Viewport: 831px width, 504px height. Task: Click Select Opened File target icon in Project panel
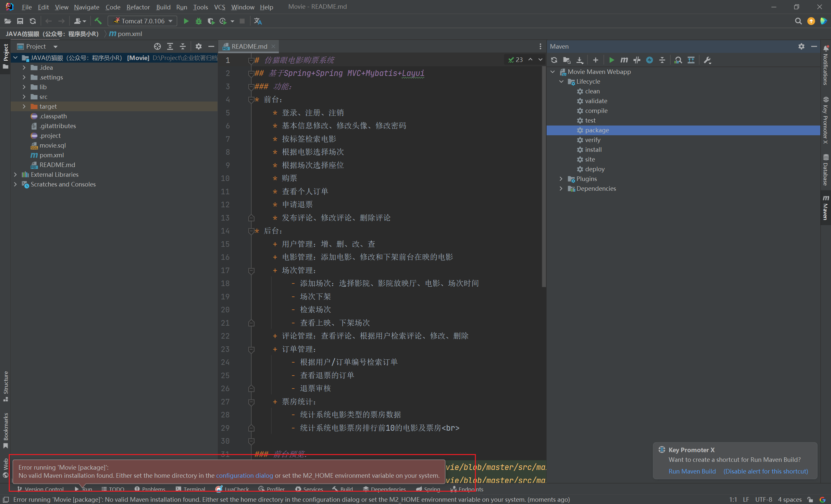click(157, 46)
